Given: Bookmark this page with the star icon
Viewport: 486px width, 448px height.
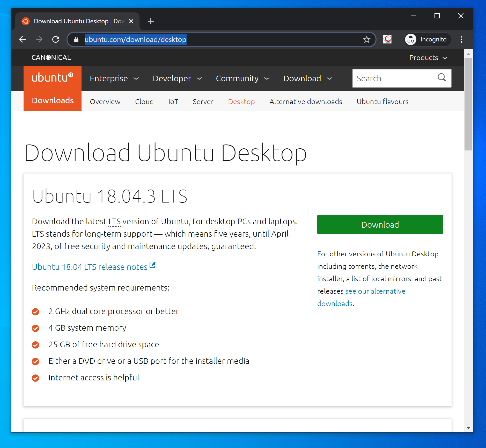Looking at the screenshot, I should click(x=366, y=39).
